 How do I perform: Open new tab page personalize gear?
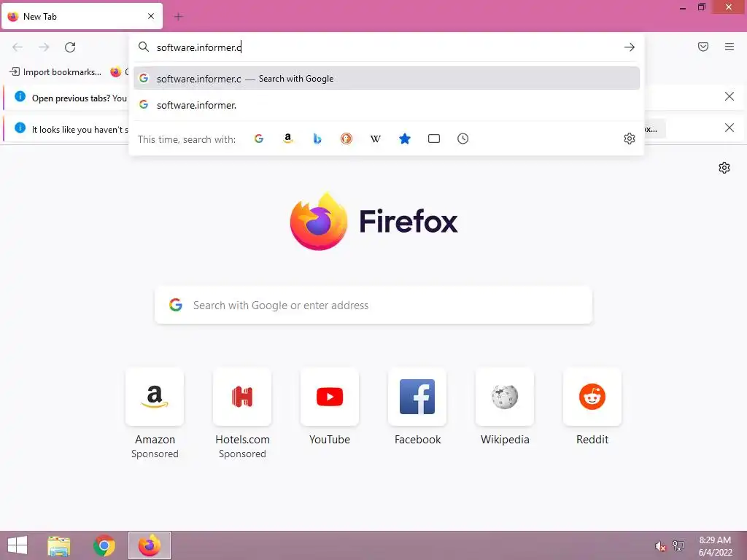pyautogui.click(x=724, y=168)
